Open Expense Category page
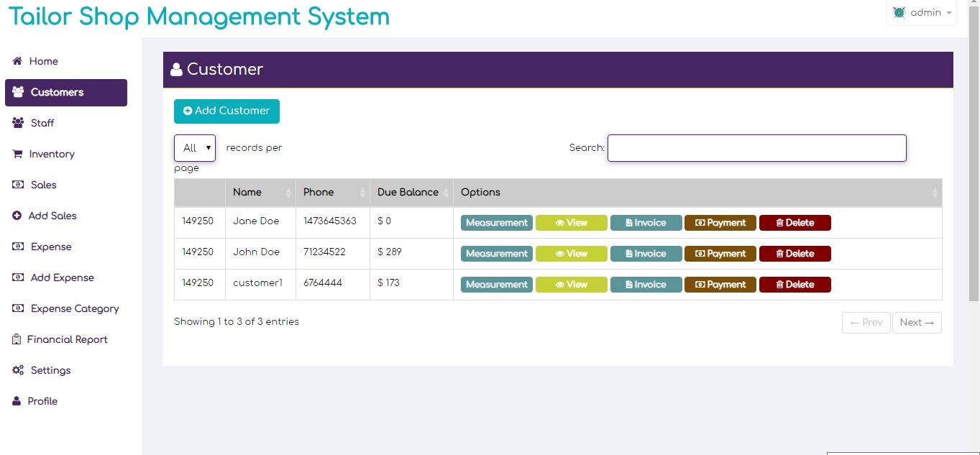The height and width of the screenshot is (455, 980). click(66, 308)
